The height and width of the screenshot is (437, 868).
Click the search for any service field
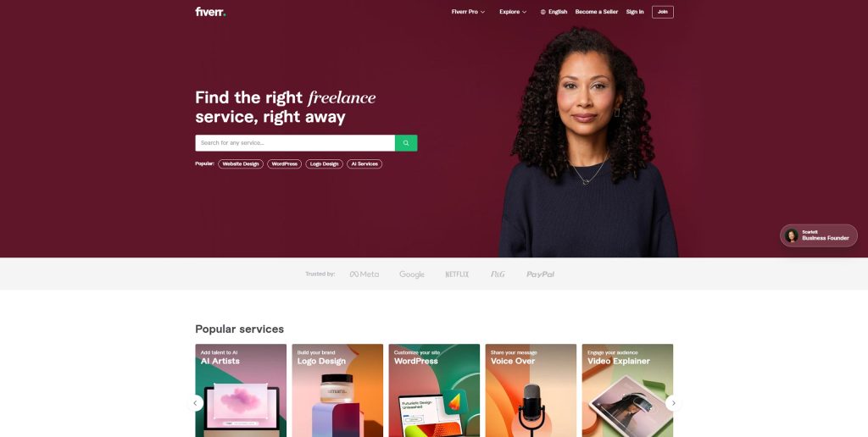point(295,143)
